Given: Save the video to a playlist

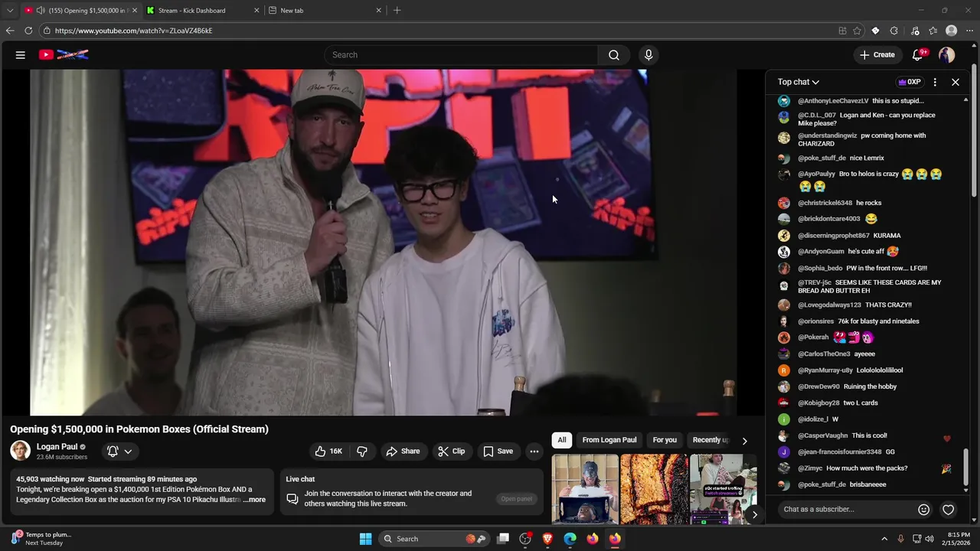Looking at the screenshot, I should [x=498, y=452].
